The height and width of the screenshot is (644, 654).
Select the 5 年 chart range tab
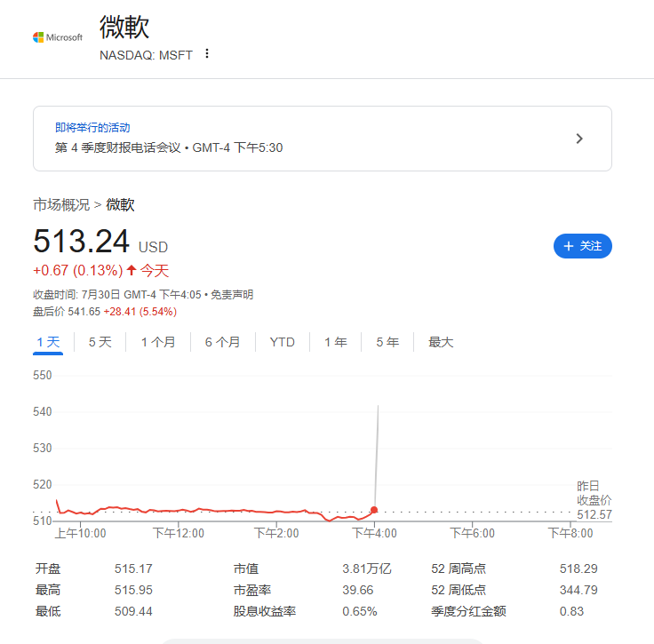click(387, 342)
